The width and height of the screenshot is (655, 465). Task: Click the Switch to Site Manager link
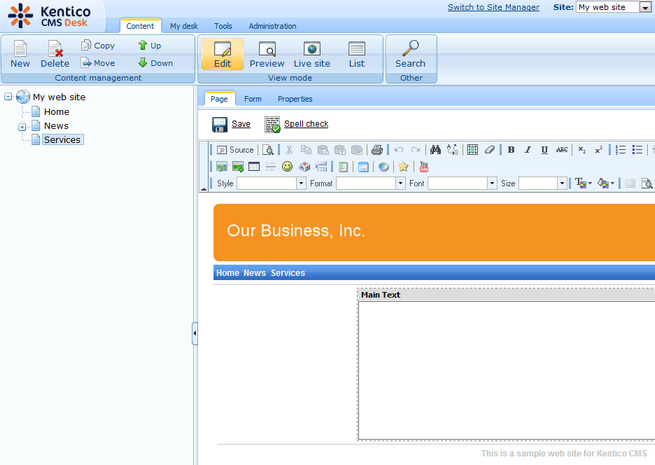tap(495, 7)
